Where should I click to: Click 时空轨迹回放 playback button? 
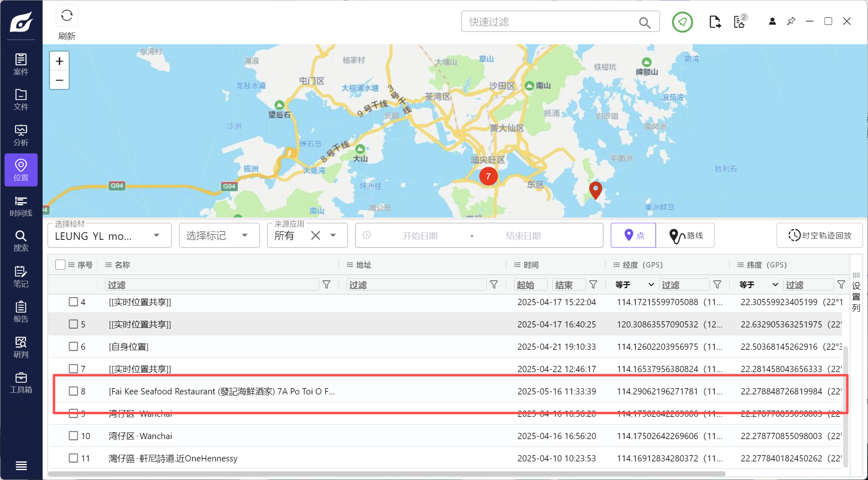point(820,236)
